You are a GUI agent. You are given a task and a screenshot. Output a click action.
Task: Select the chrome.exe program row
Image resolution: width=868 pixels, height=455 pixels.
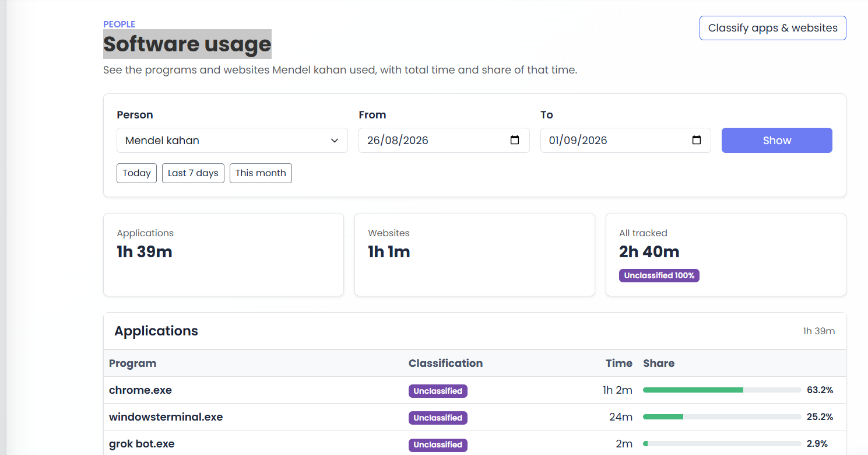click(475, 390)
